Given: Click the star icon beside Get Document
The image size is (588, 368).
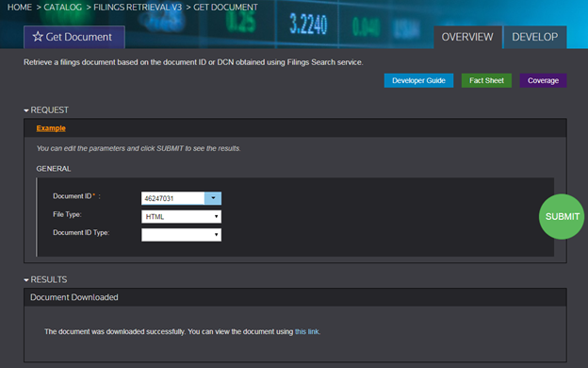Looking at the screenshot, I should (38, 37).
